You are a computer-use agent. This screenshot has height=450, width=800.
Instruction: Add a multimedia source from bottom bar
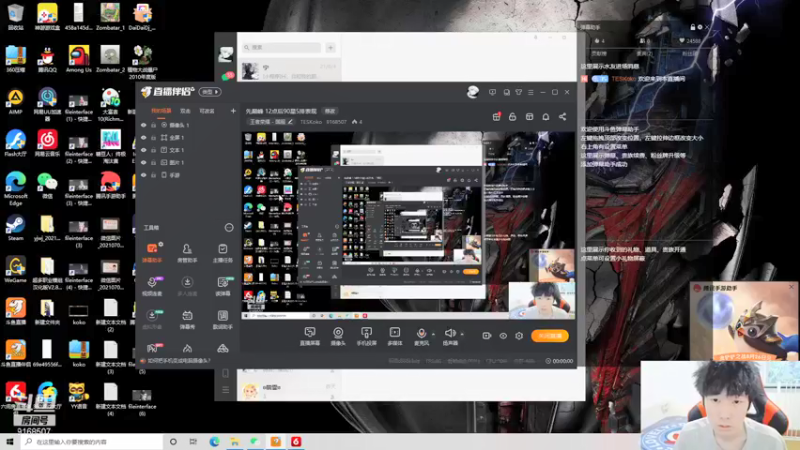[x=395, y=336]
